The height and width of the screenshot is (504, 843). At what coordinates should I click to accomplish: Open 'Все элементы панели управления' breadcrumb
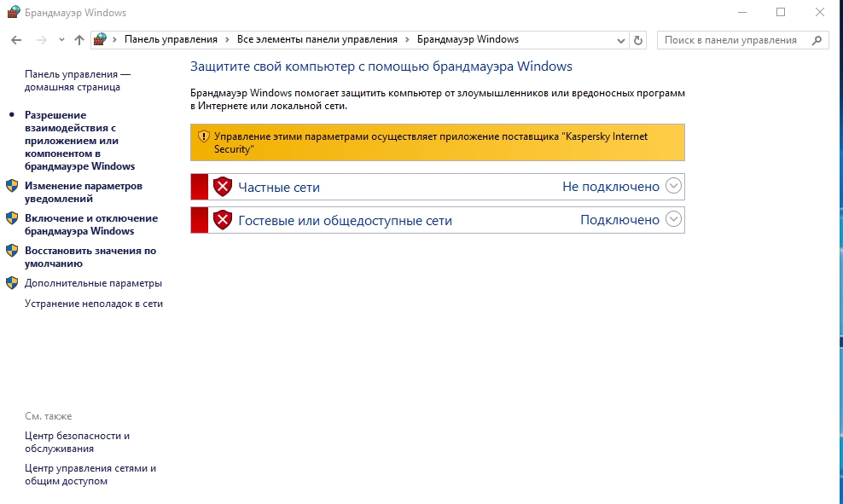pyautogui.click(x=317, y=39)
